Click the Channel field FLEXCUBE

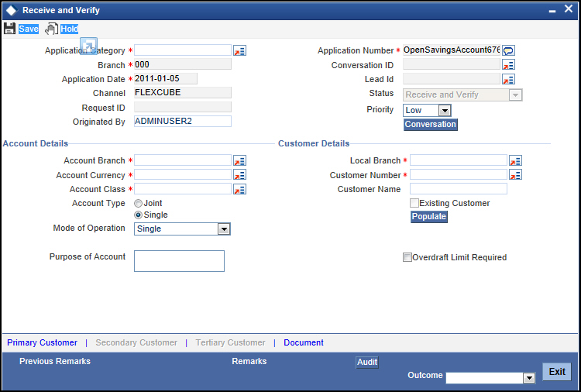click(183, 93)
